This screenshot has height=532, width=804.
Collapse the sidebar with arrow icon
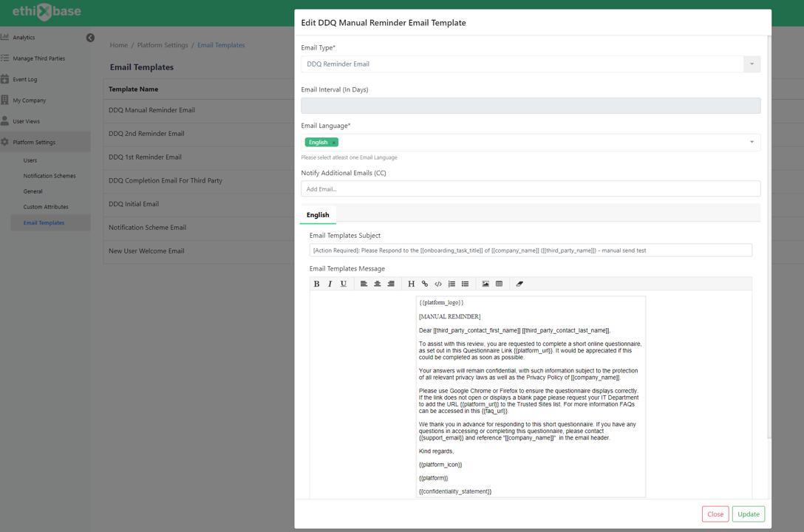tap(90, 38)
